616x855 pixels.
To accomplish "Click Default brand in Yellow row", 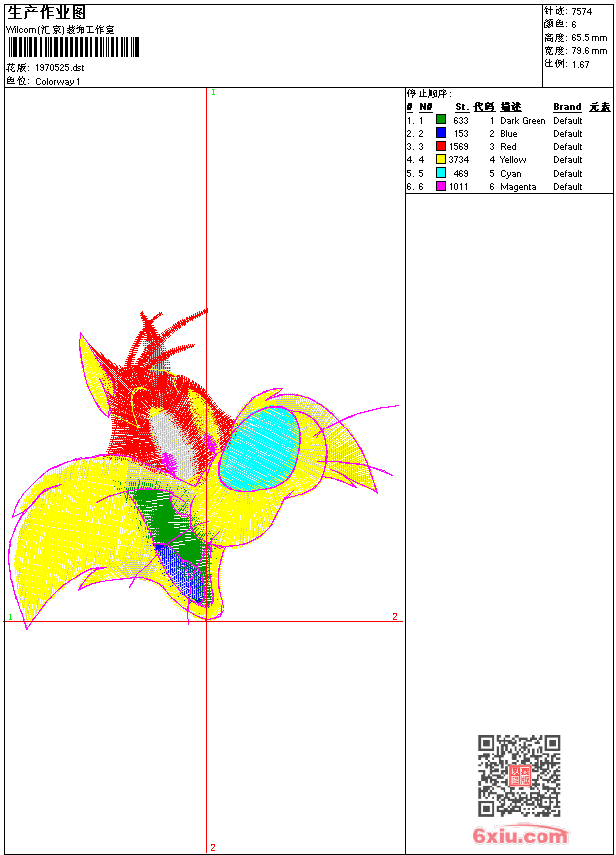I will [567, 160].
